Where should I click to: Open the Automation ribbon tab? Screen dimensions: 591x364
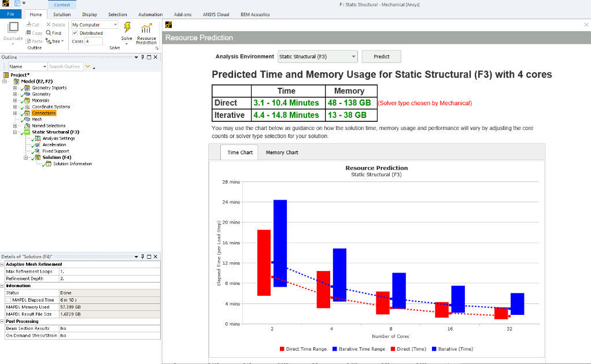[150, 14]
